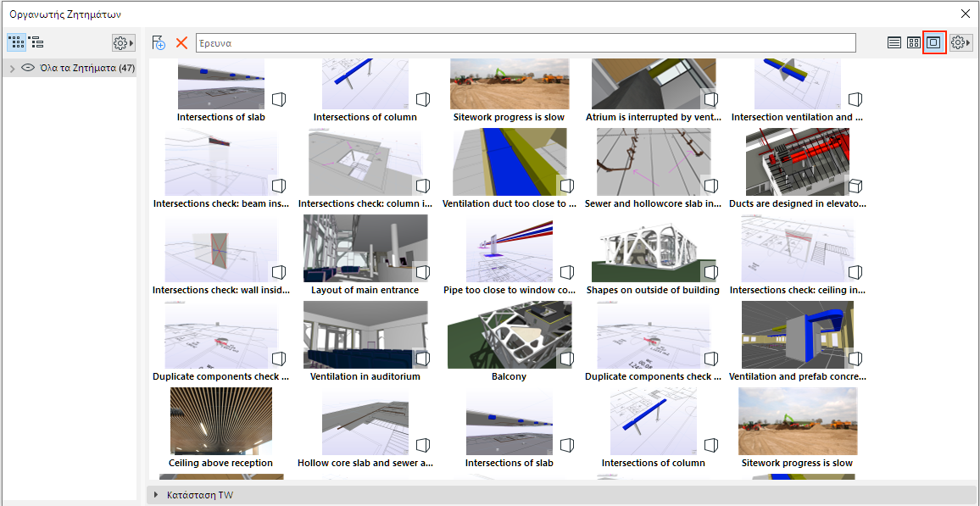Image resolution: width=980 pixels, height=506 pixels.
Task: Click the Layout of main entrance label
Action: (365, 290)
